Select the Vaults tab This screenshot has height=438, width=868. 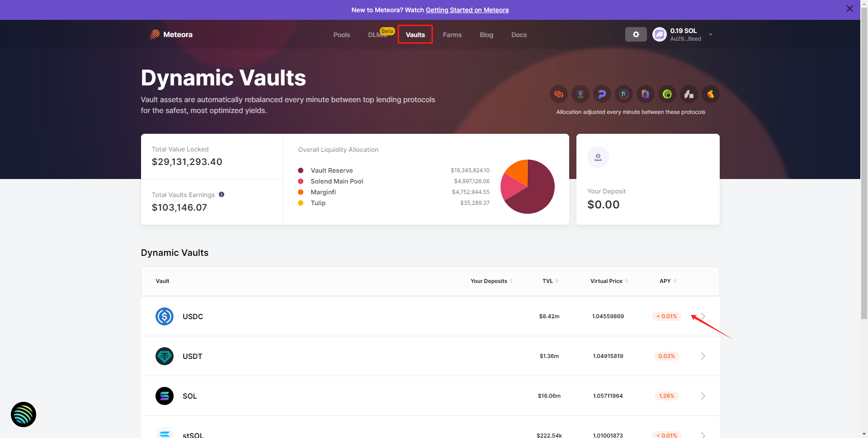[x=415, y=35]
